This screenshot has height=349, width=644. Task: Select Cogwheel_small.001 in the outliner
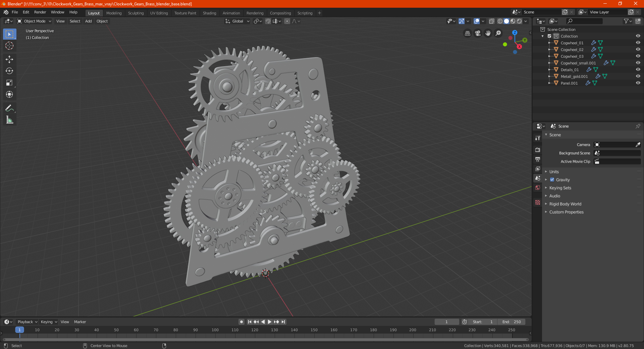click(578, 63)
